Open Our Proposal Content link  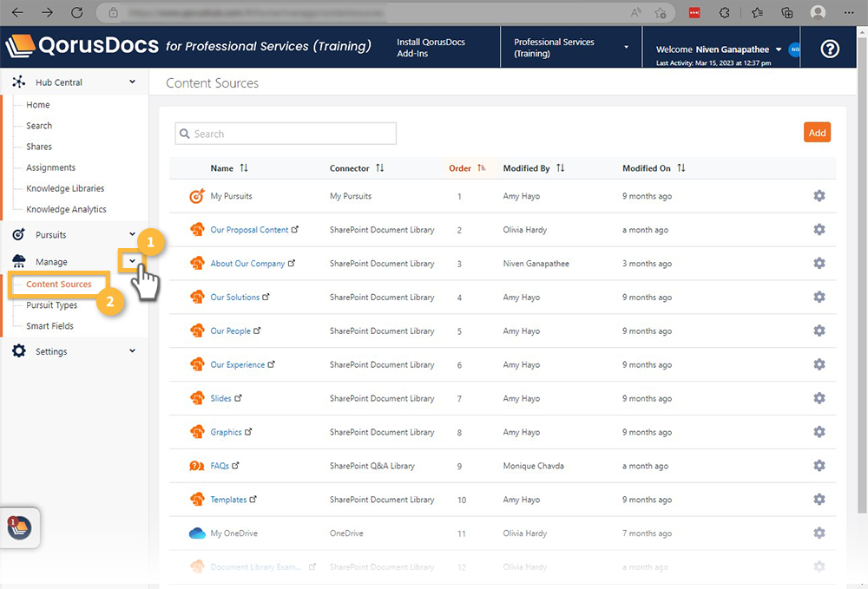(249, 230)
